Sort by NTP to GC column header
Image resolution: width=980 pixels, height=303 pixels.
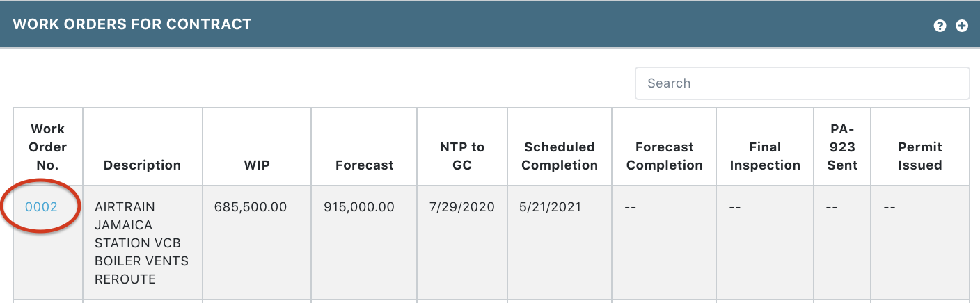[x=462, y=156]
